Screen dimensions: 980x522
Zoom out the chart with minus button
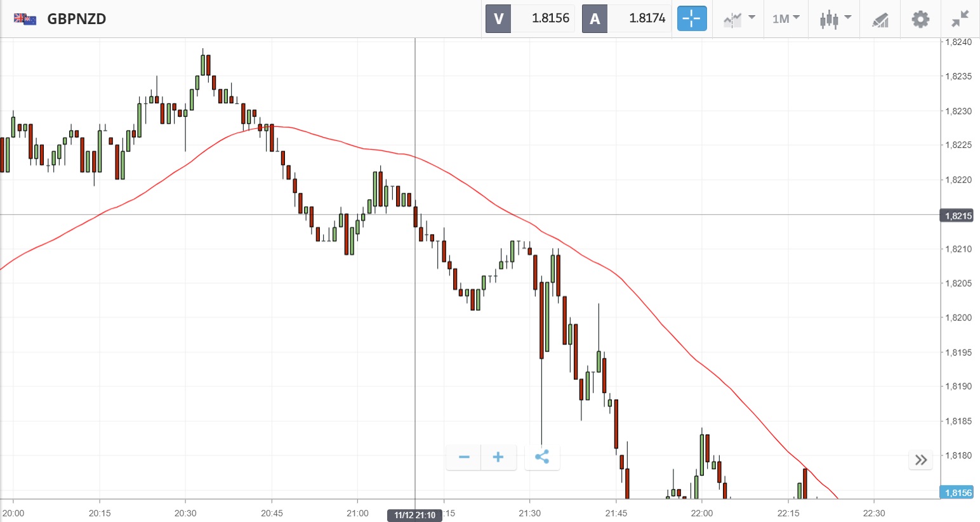pos(464,457)
